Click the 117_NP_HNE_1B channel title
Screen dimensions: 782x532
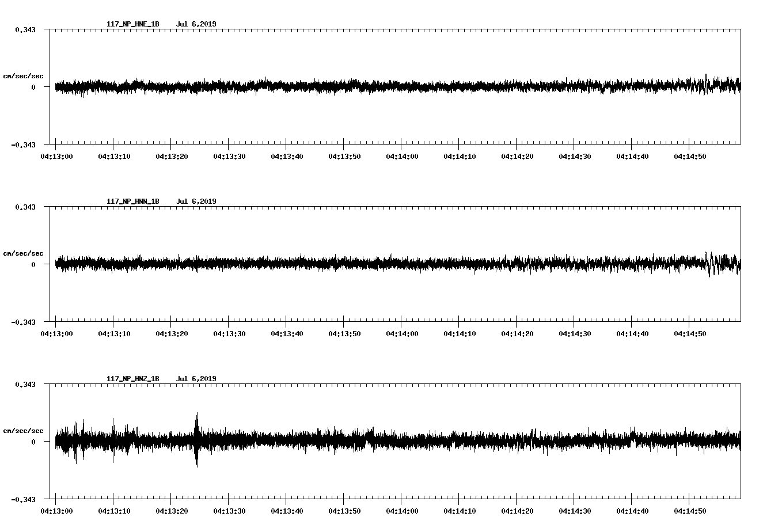click(132, 24)
